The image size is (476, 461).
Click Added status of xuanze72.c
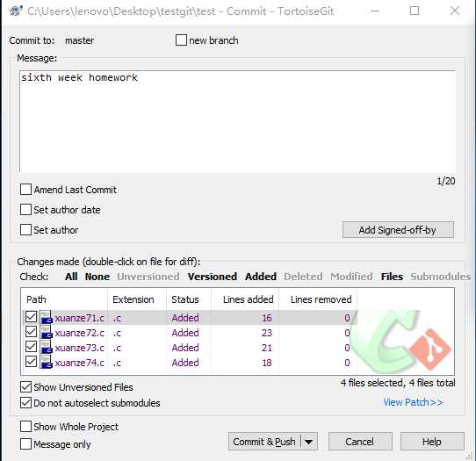pos(185,333)
